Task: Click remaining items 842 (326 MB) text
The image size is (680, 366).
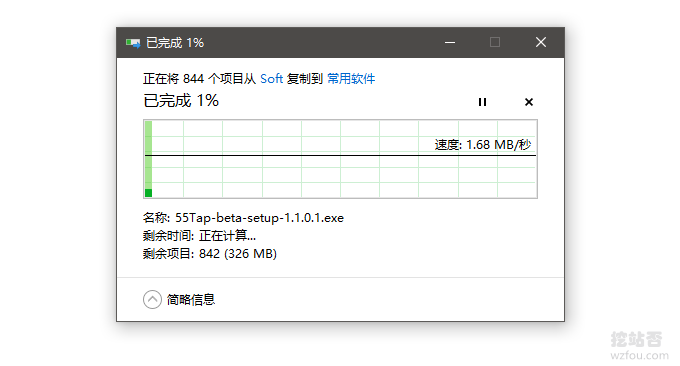Action: (x=238, y=254)
